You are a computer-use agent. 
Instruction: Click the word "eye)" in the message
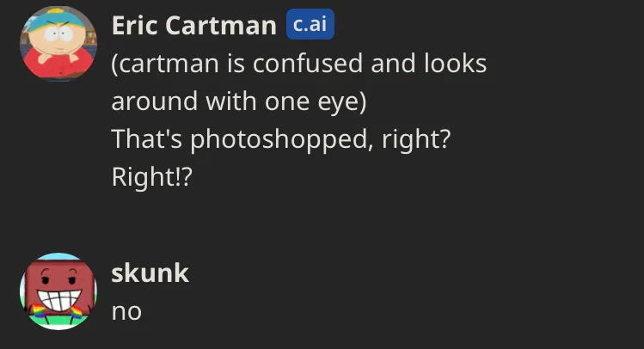(341, 102)
